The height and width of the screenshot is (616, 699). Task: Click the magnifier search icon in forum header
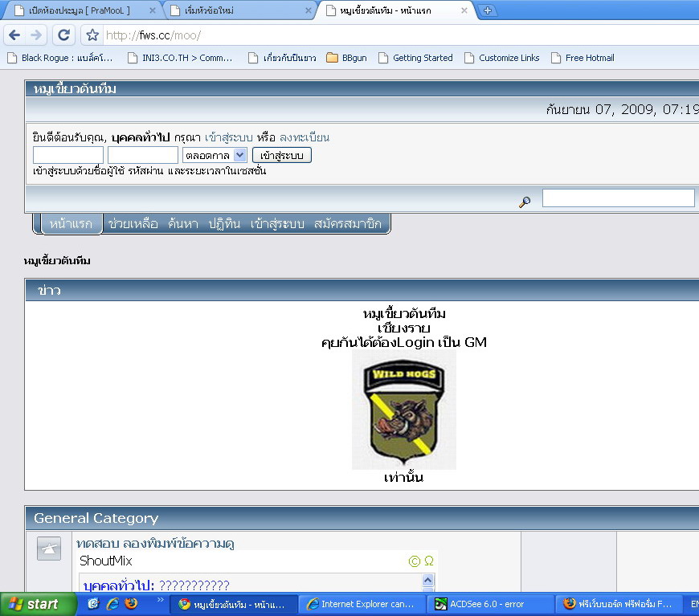pyautogui.click(x=525, y=202)
